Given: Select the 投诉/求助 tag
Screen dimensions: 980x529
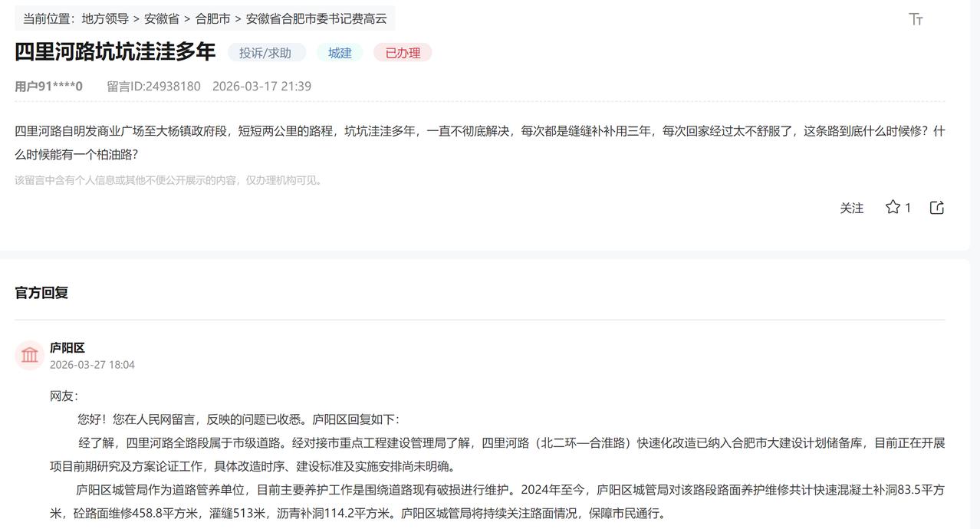Looking at the screenshot, I should [266, 52].
